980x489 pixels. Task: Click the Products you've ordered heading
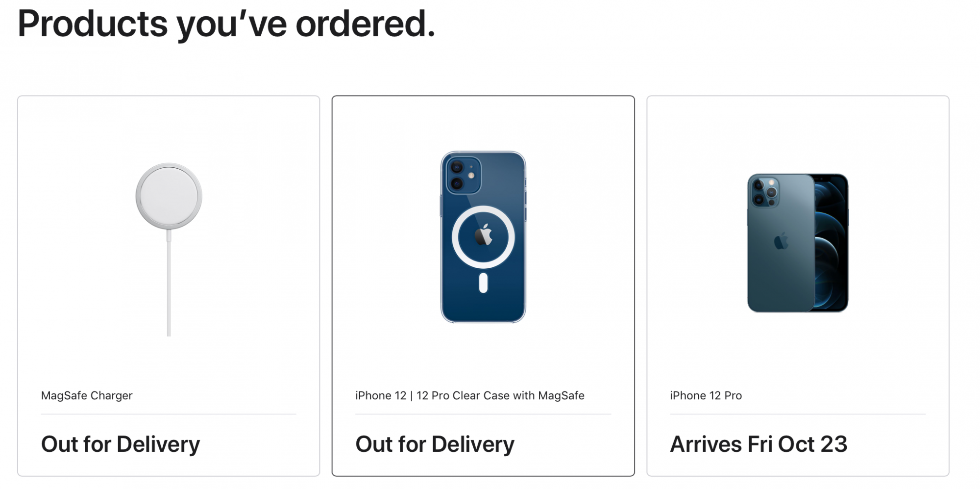click(x=226, y=24)
